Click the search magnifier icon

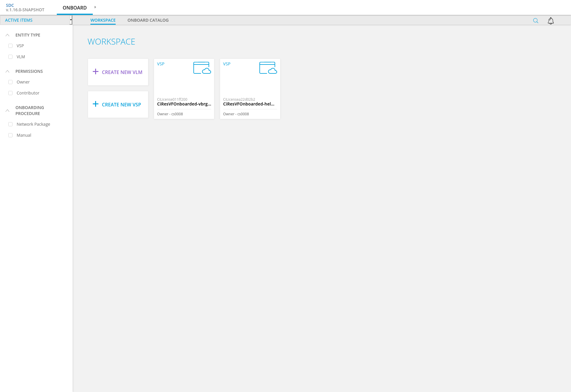[x=536, y=21]
